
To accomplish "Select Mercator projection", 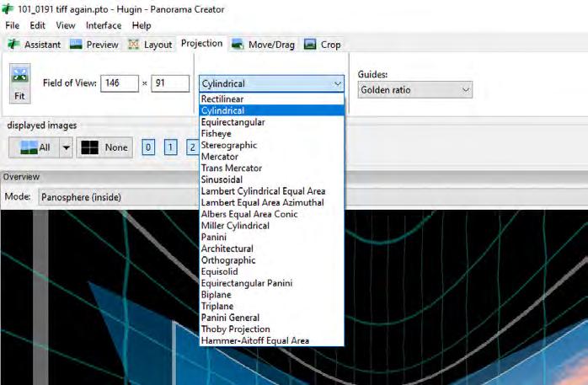I will (x=271, y=157).
